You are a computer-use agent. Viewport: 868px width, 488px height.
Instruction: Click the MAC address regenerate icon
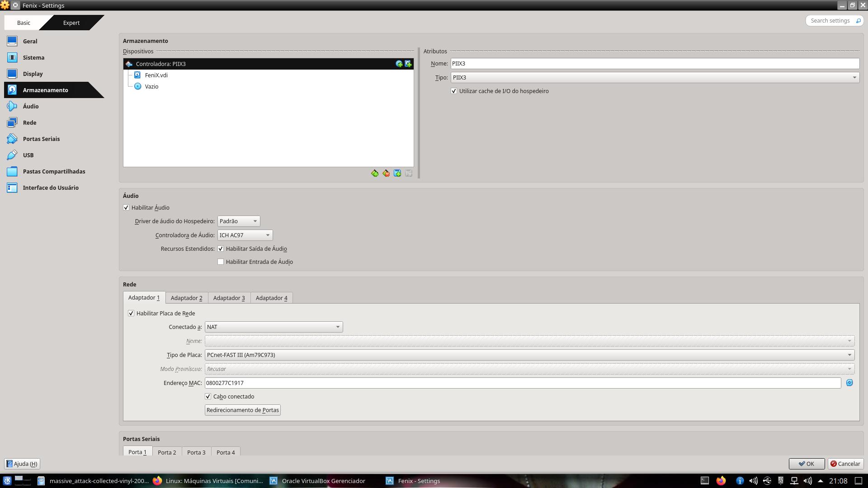click(x=849, y=383)
